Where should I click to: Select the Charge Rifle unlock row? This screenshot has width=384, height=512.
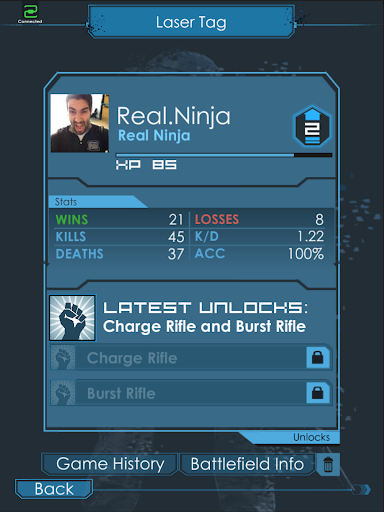[191, 358]
